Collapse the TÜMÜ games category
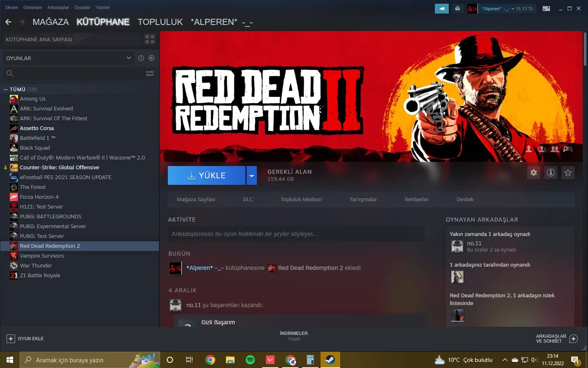Image resolution: width=588 pixels, height=368 pixels. [6, 89]
